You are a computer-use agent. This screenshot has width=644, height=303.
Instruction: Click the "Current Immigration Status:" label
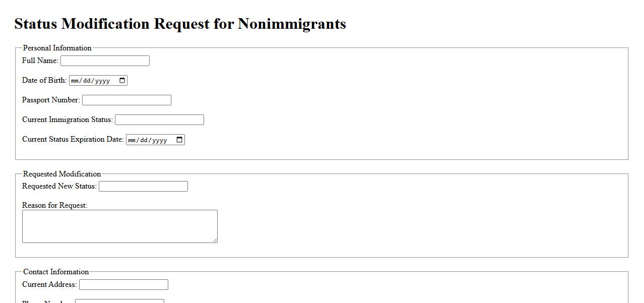68,119
